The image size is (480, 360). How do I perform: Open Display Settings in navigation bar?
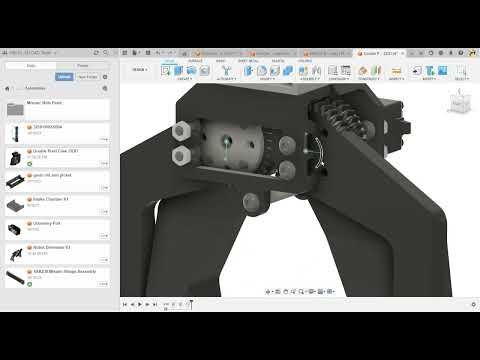[x=312, y=292]
